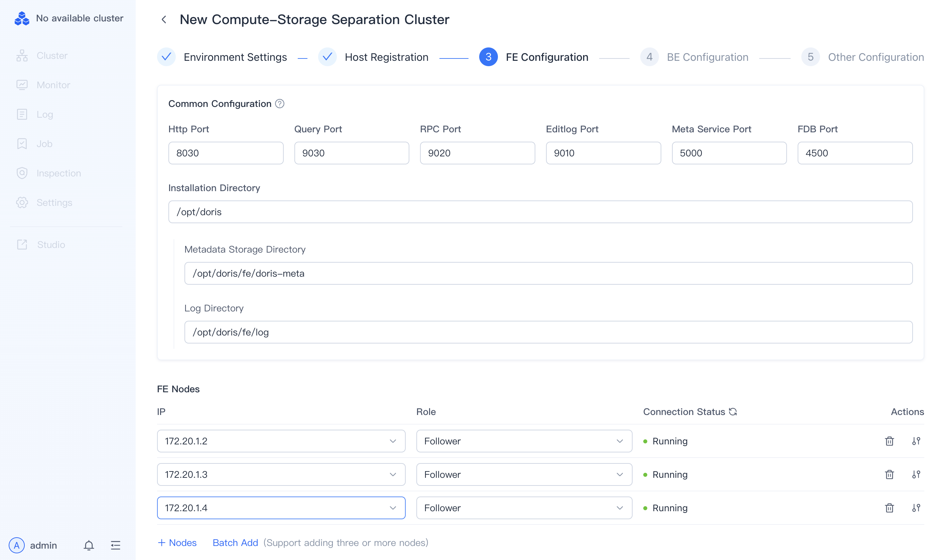Viewport: 939px width, 560px height.
Task: Click the + Nodes link
Action: pyautogui.click(x=177, y=543)
